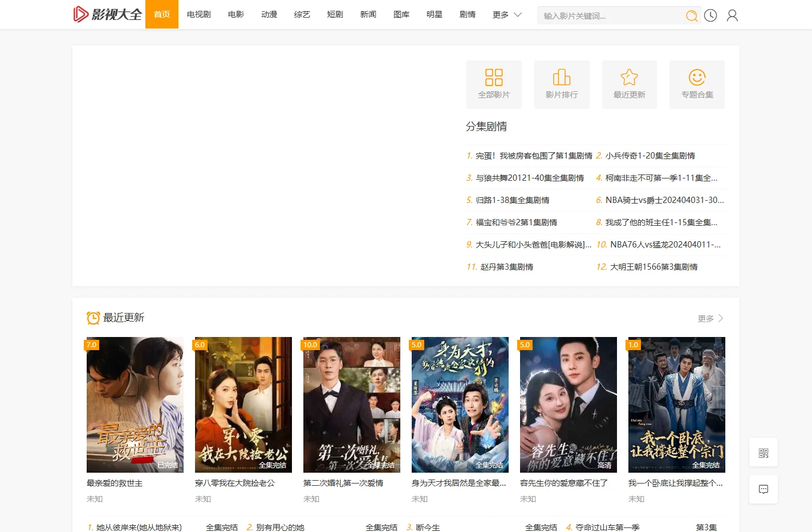Open 归路1-38集全集剧情 link

[x=513, y=200]
